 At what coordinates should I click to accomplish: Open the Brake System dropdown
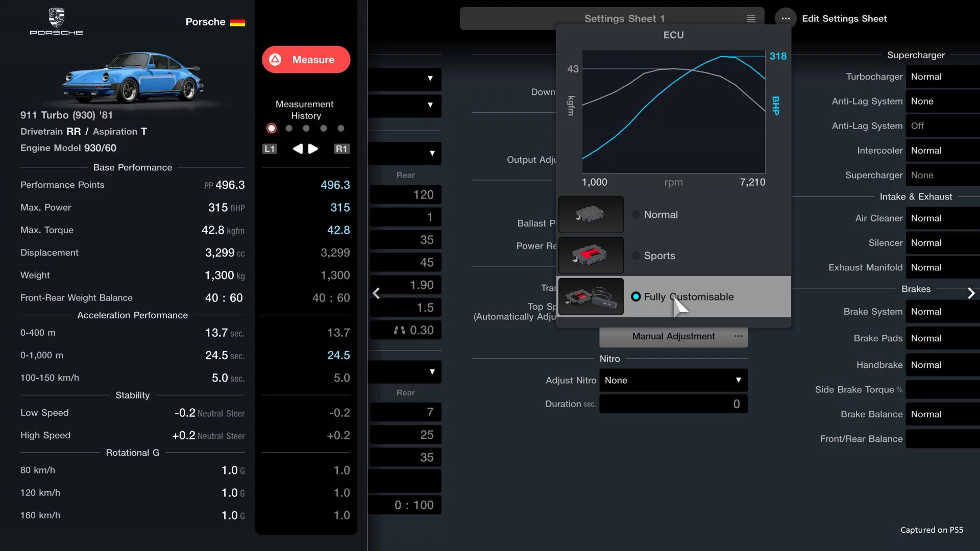(x=943, y=312)
